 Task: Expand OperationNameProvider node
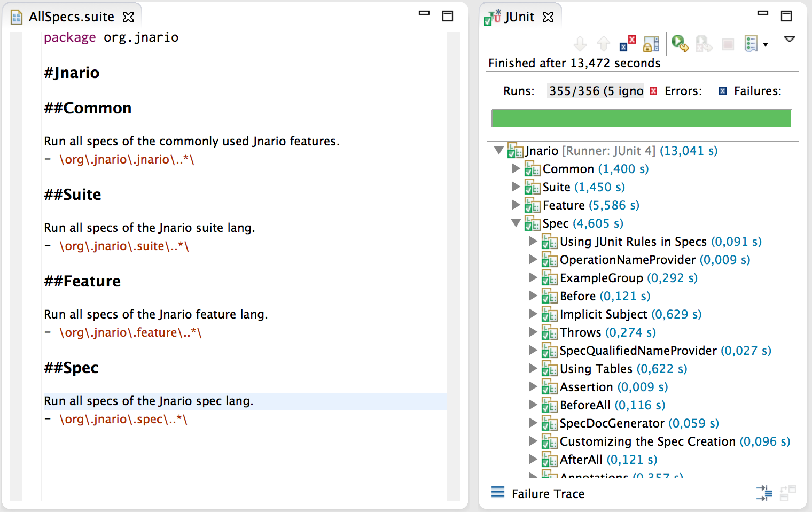pos(533,260)
